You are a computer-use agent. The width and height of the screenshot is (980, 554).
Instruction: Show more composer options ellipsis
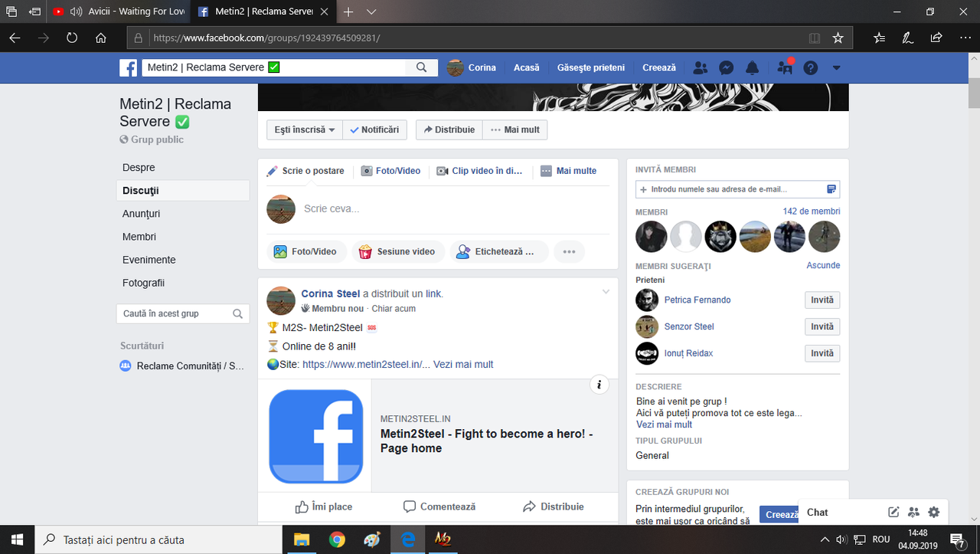click(569, 251)
